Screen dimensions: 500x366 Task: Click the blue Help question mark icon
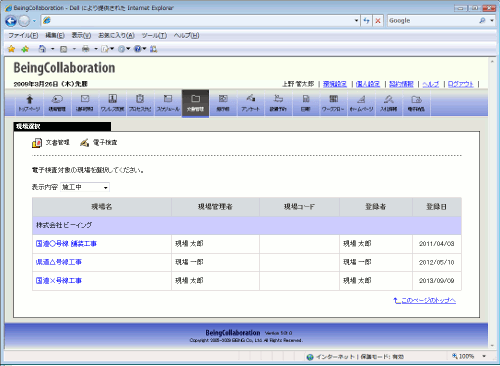click(x=137, y=49)
